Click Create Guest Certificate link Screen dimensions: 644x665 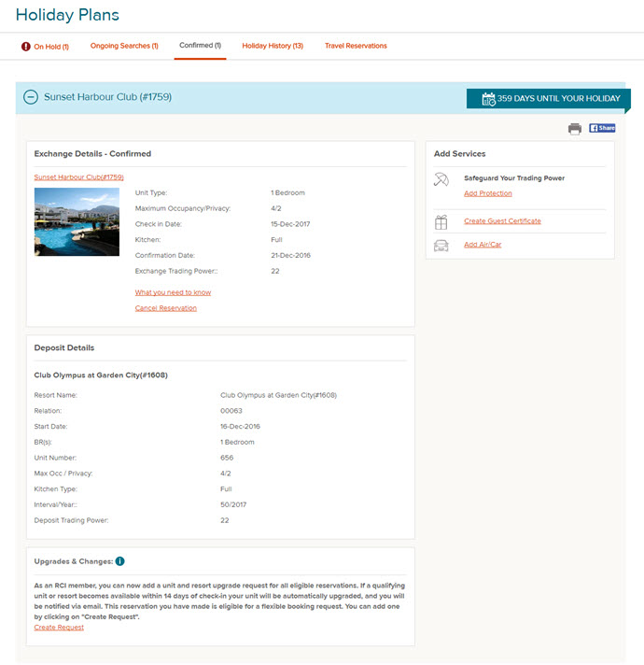click(502, 221)
